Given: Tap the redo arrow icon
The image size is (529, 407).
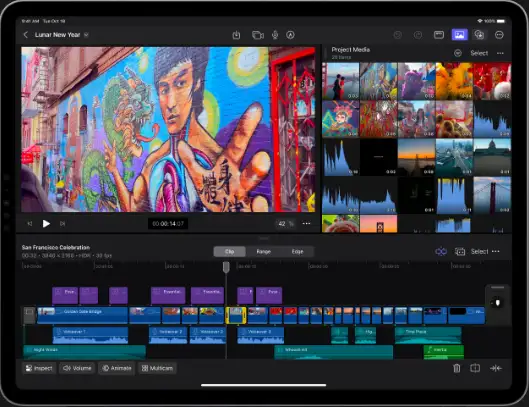Looking at the screenshot, I should (x=418, y=35).
